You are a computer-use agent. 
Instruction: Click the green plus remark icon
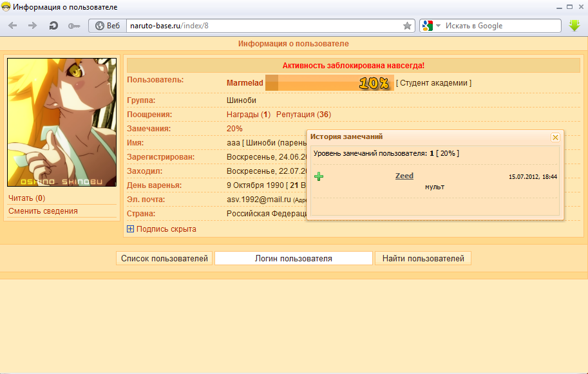click(x=319, y=176)
